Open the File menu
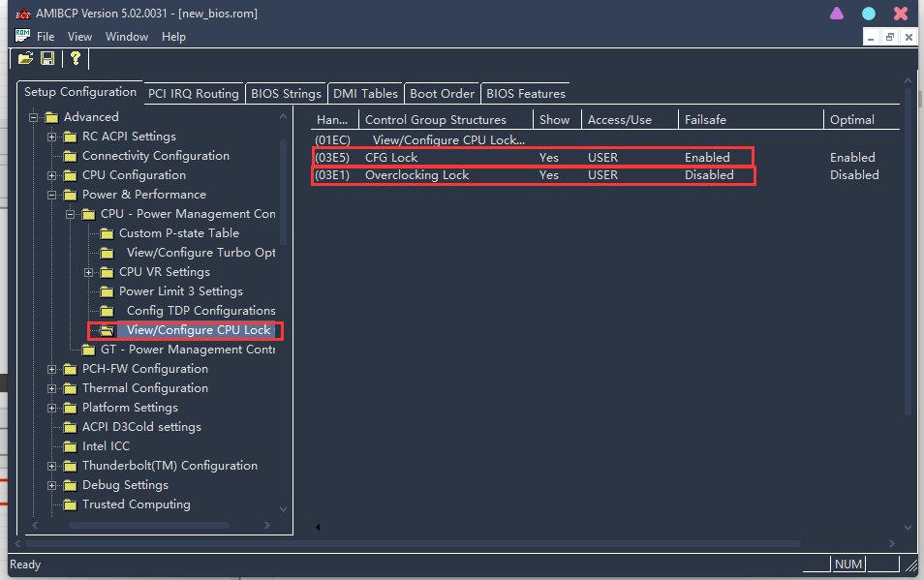This screenshot has height=580, width=924. [46, 37]
